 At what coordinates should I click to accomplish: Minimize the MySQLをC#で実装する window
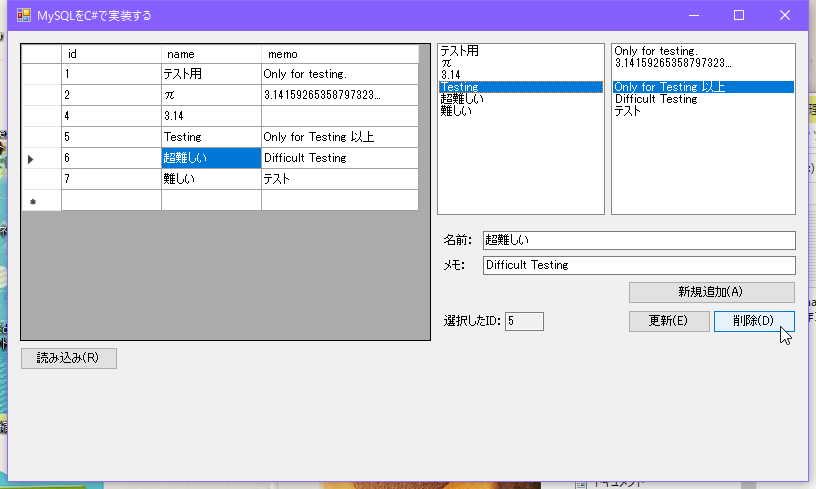[x=694, y=15]
